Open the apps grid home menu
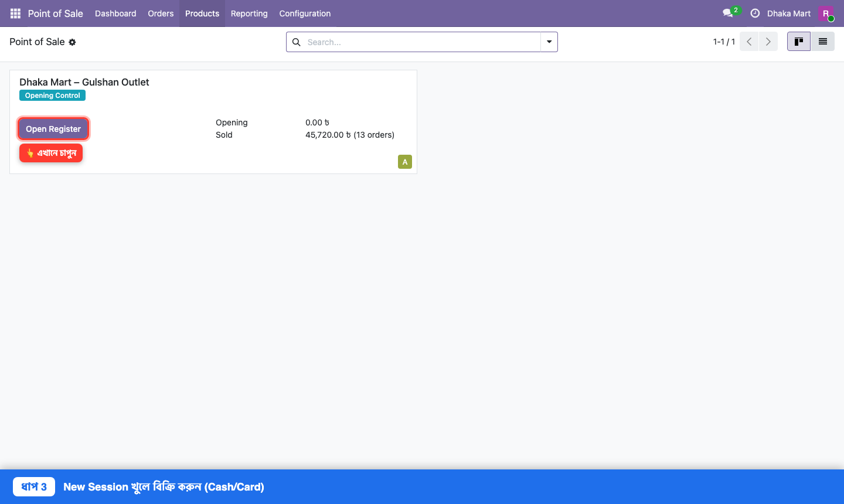This screenshot has height=504, width=844. tap(15, 13)
